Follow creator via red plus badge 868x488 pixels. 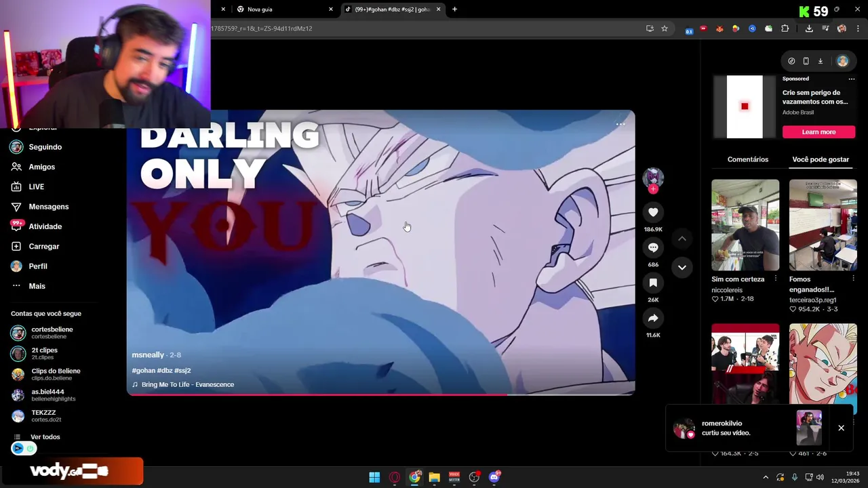tap(653, 189)
